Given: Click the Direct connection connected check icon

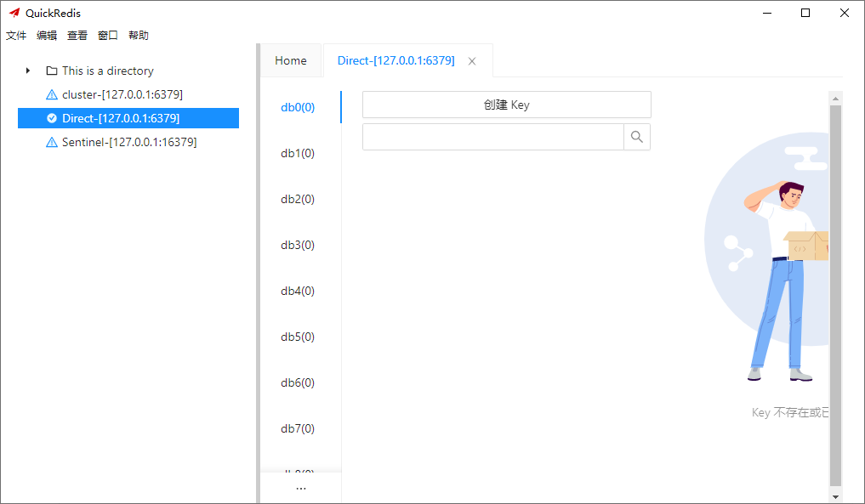Looking at the screenshot, I should (x=52, y=118).
